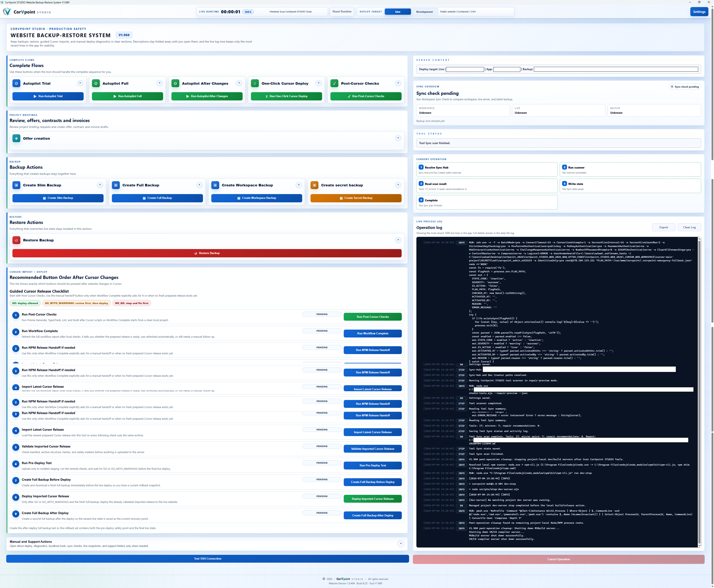The height and width of the screenshot is (588, 714).
Task: Click the Autopilot Full gear icon
Action: coord(96,83)
